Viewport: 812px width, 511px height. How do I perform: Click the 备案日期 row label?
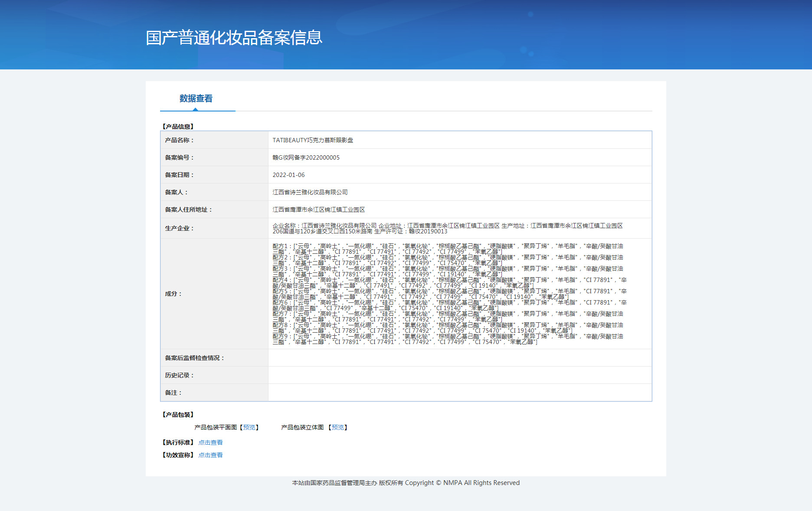coord(180,175)
